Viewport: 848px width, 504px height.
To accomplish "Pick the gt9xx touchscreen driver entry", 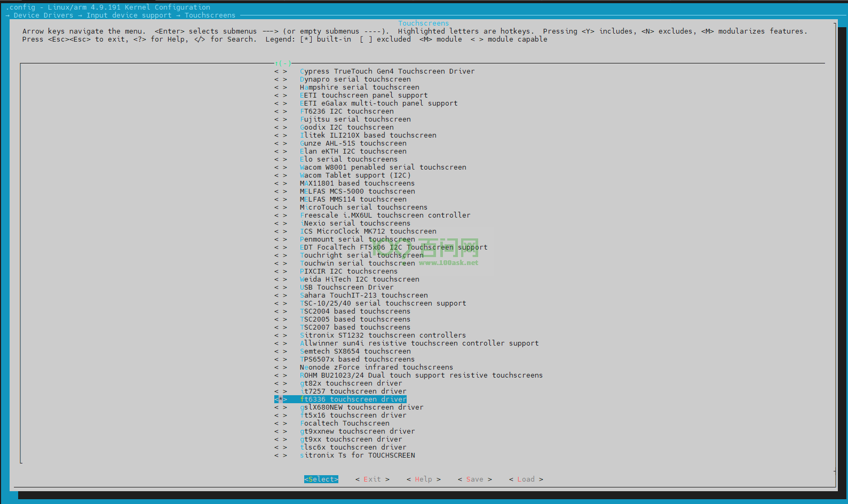I will click(x=351, y=439).
